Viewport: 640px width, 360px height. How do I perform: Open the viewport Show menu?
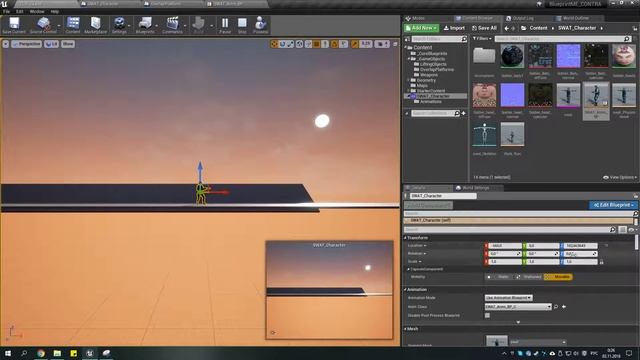[x=68, y=44]
